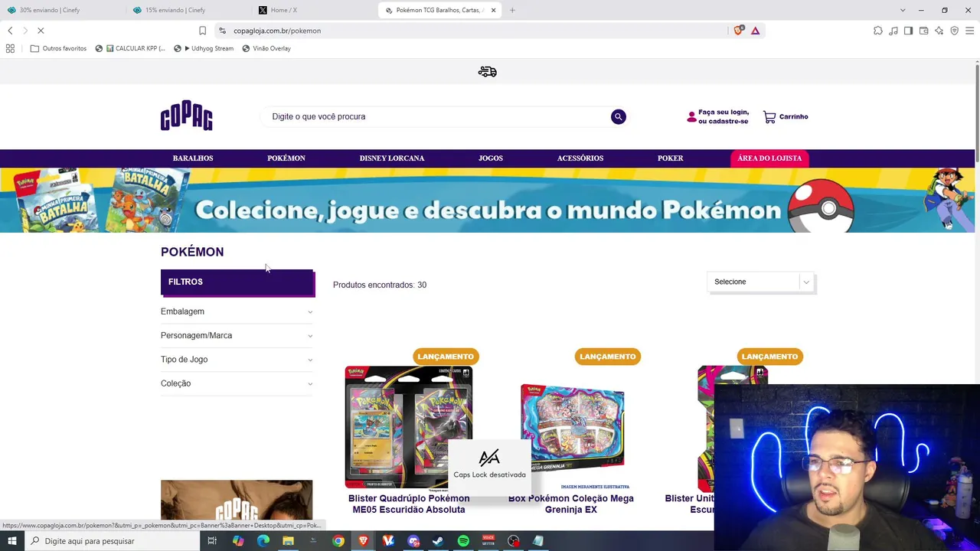
Task: Open Microsoft Edge from the taskbar
Action: [x=263, y=541]
